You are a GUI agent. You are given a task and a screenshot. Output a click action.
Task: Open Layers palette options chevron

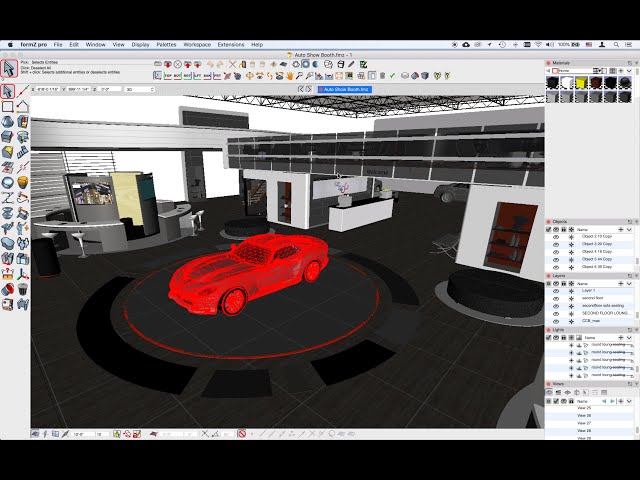(x=629, y=283)
